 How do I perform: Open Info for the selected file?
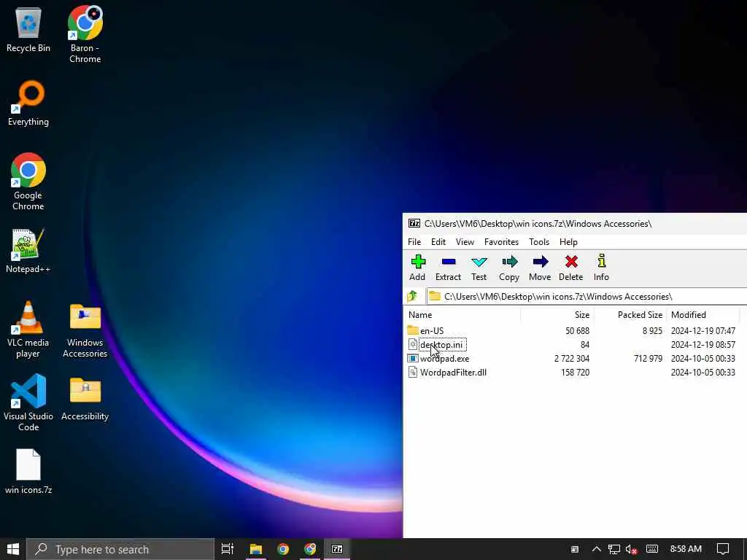tap(601, 268)
